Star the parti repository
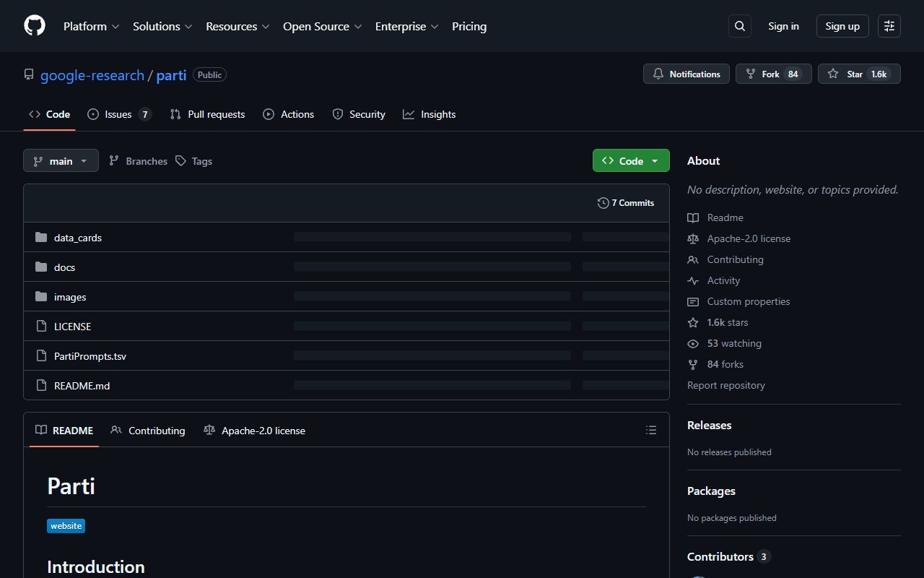Screen dimensions: 924x578 (x=859, y=74)
